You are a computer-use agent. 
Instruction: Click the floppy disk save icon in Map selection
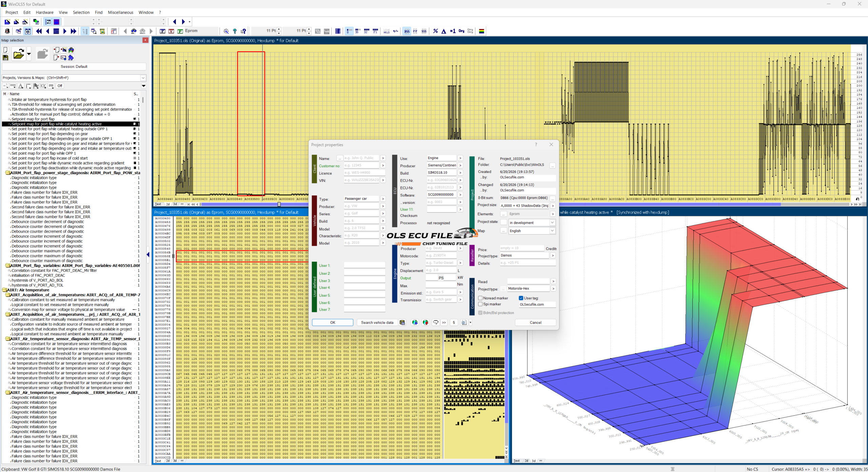point(5,58)
